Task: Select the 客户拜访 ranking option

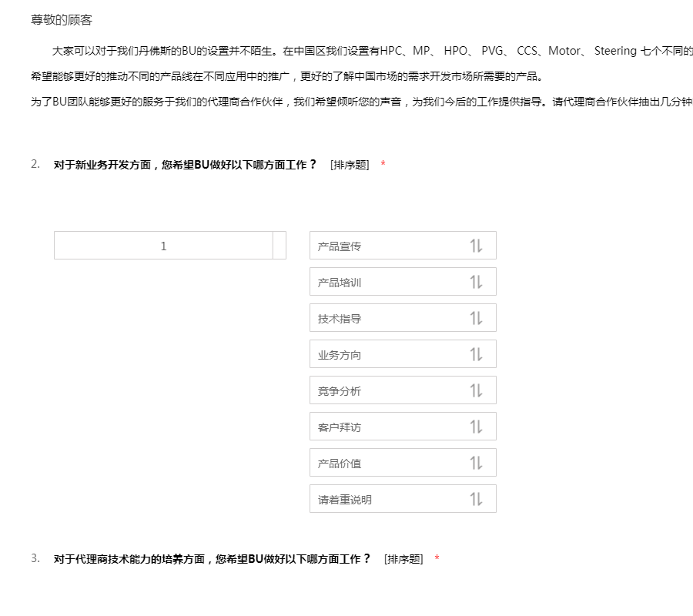Action: 403,427
